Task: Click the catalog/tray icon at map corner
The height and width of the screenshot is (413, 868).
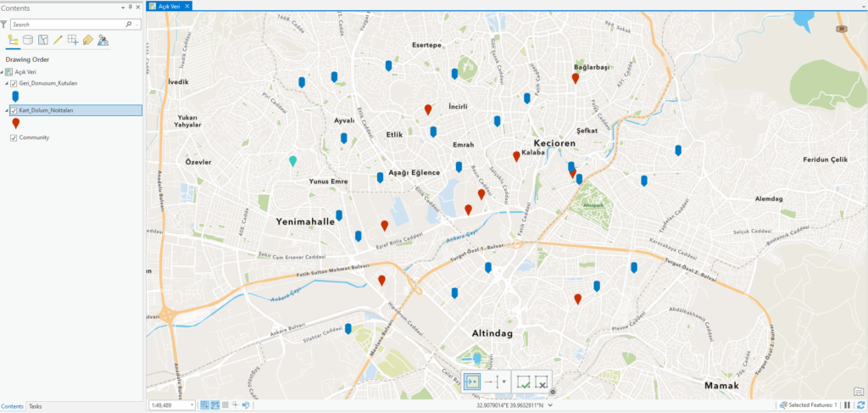Action: [x=858, y=392]
